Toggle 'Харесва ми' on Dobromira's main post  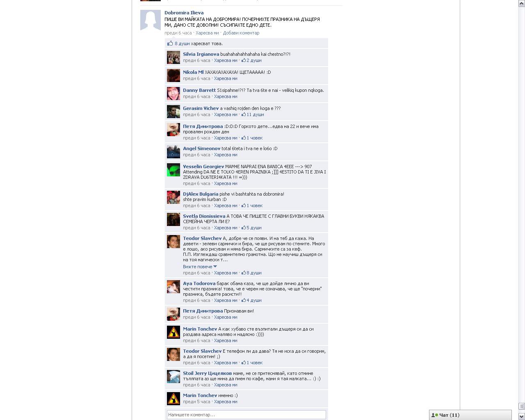tap(207, 33)
